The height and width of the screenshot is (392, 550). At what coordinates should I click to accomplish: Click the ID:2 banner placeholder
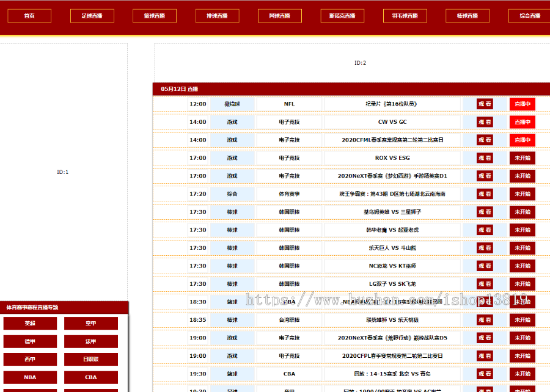tap(360, 63)
